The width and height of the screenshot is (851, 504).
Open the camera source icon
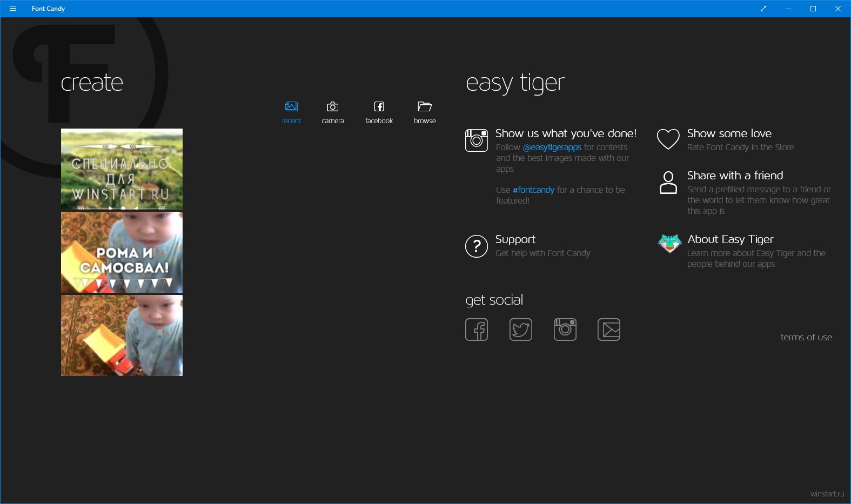coord(333,106)
